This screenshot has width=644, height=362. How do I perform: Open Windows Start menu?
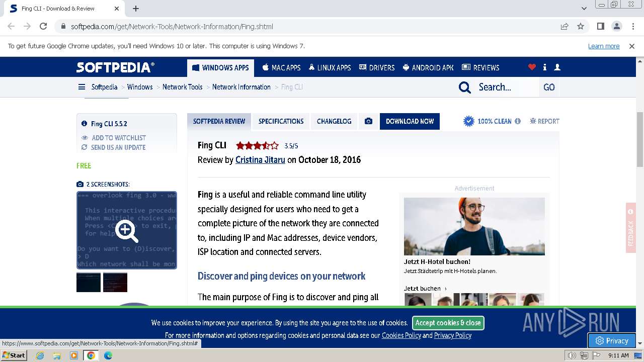point(14,355)
